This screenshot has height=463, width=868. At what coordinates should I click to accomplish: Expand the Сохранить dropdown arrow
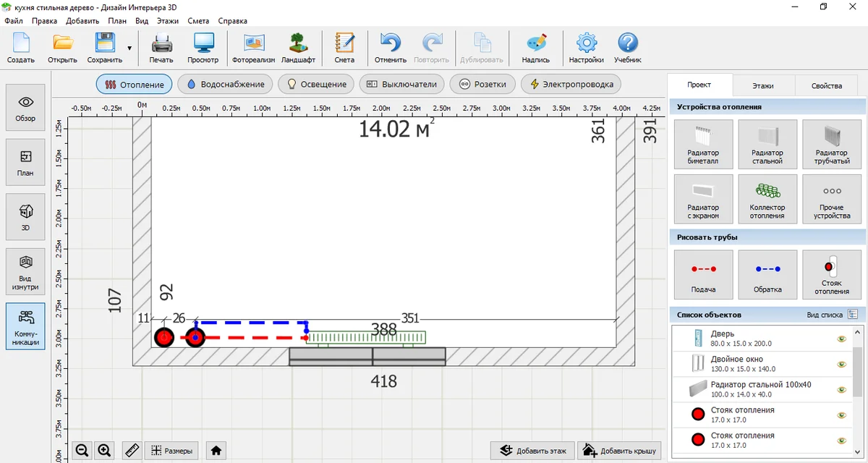[x=129, y=48]
